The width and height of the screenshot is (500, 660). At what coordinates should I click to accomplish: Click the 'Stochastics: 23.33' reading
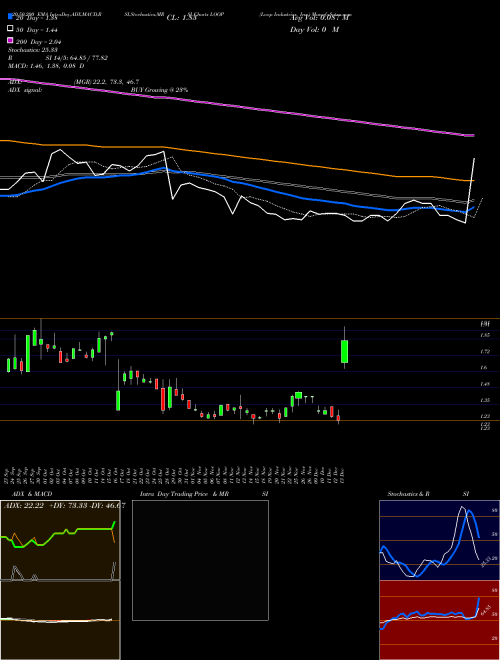point(33,50)
